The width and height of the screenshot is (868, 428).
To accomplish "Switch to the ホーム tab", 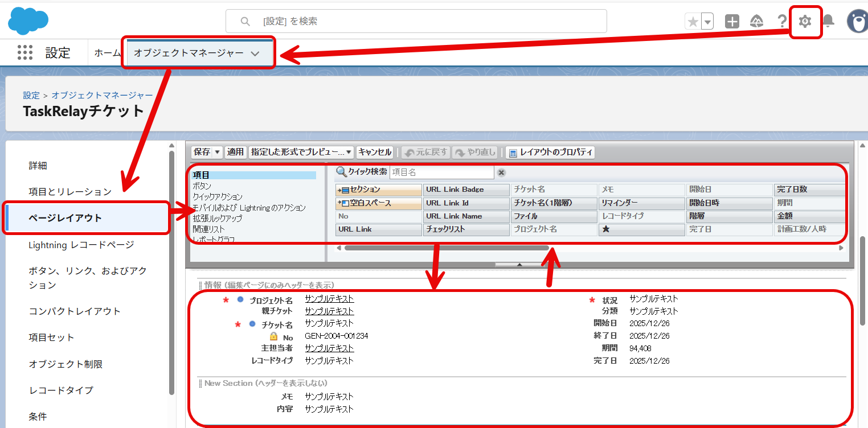I will pyautogui.click(x=107, y=53).
